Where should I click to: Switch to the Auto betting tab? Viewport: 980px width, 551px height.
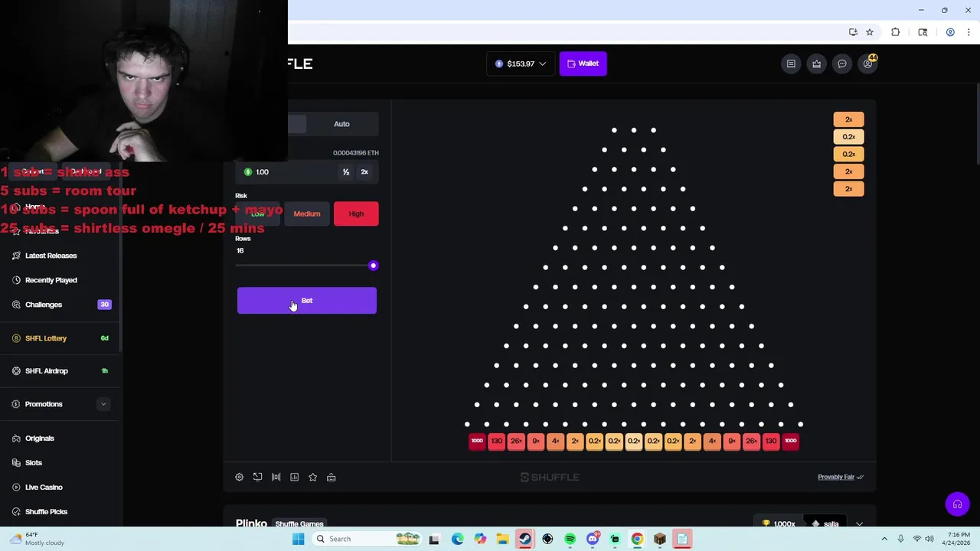click(341, 124)
